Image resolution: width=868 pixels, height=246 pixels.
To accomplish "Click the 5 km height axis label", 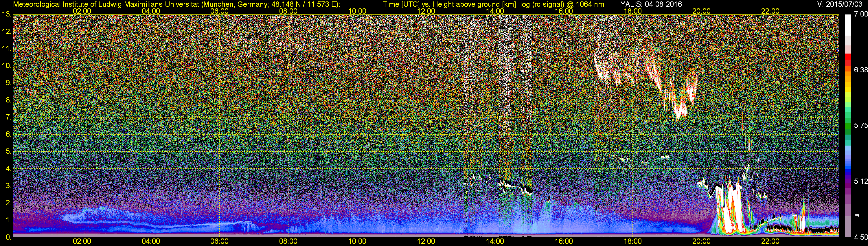I will pyautogui.click(x=8, y=152).
